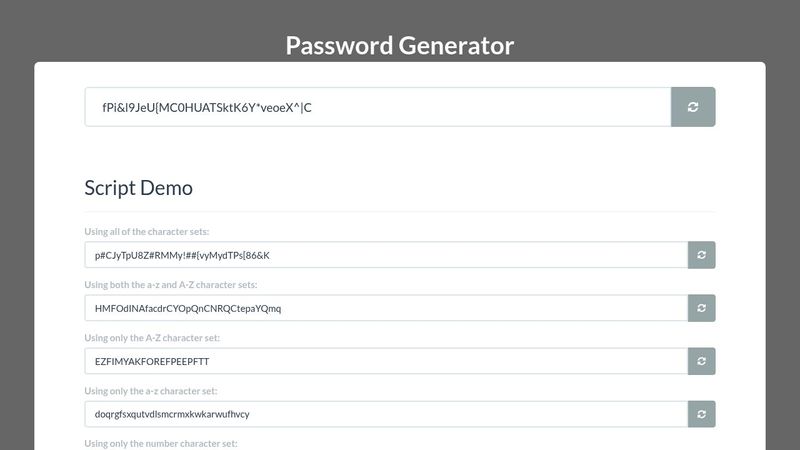Click the Script Demo section heading
Screen dimensions: 800x450
point(138,187)
